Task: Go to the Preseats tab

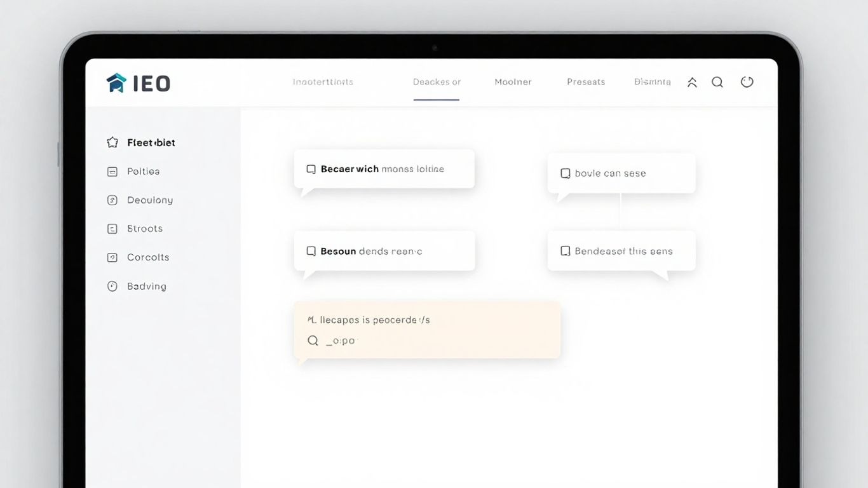Action: [x=586, y=82]
